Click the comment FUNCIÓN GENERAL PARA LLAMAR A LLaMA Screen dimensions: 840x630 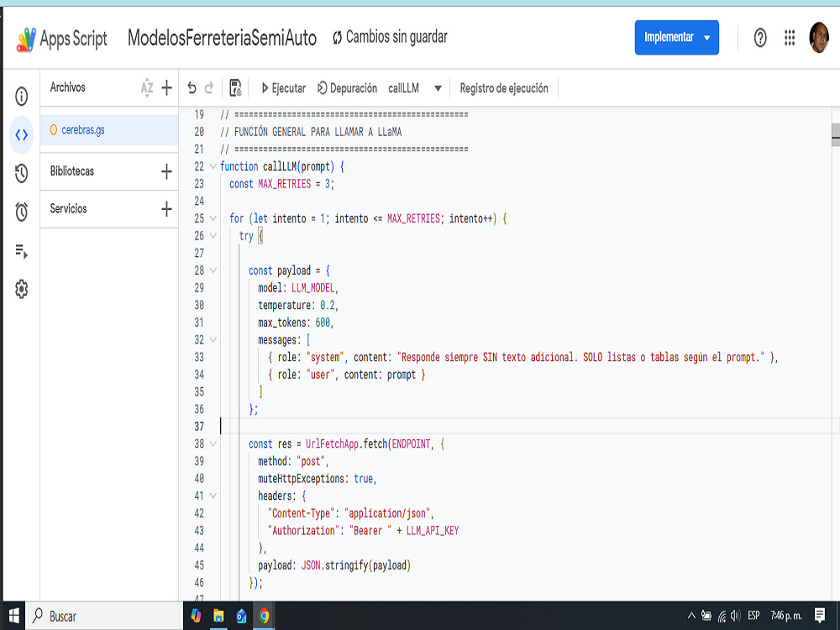click(x=318, y=132)
